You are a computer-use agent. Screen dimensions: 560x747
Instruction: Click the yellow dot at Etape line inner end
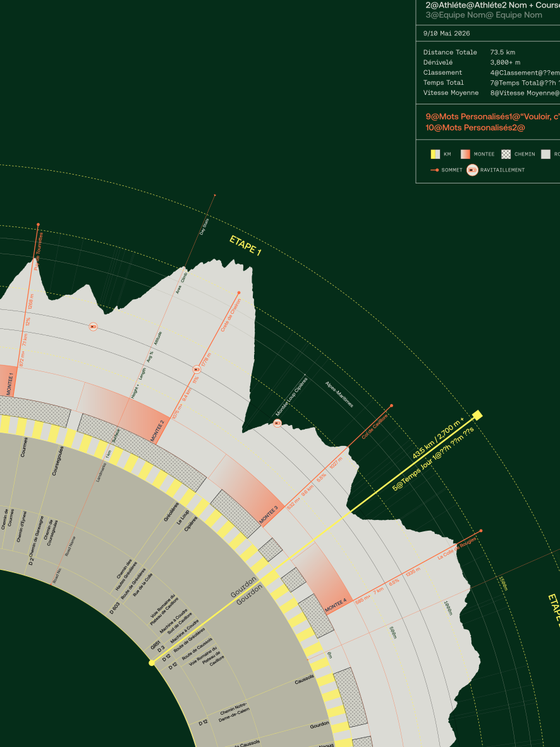click(152, 663)
